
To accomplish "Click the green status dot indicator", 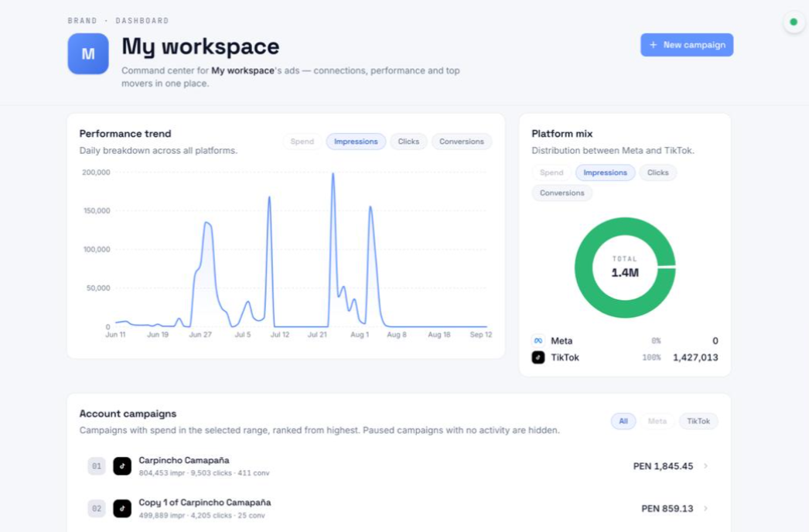I will point(794,22).
